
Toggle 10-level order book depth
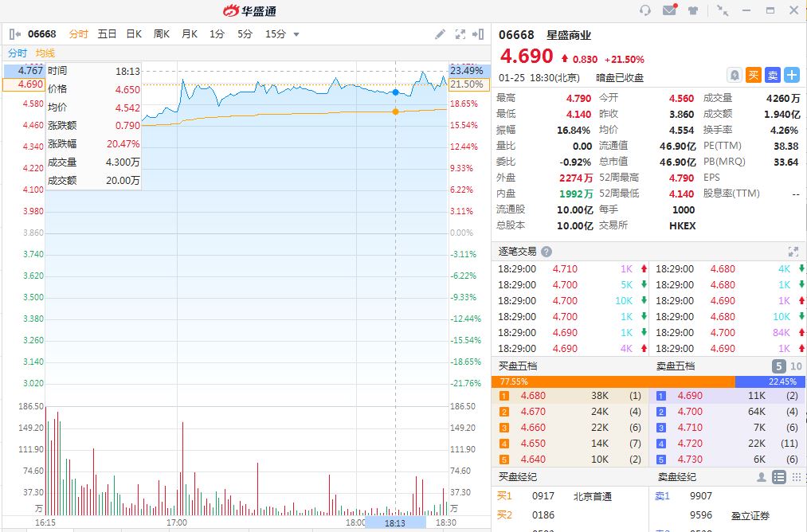tap(795, 366)
